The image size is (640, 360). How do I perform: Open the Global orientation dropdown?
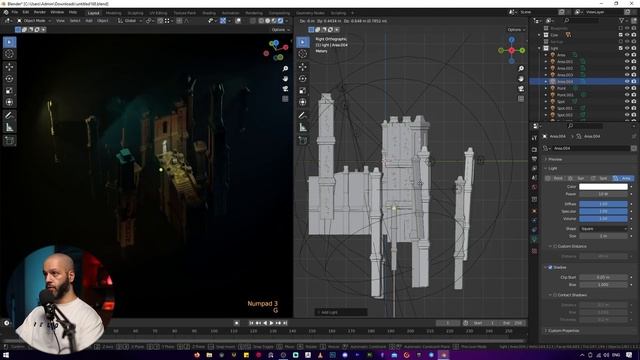point(130,21)
